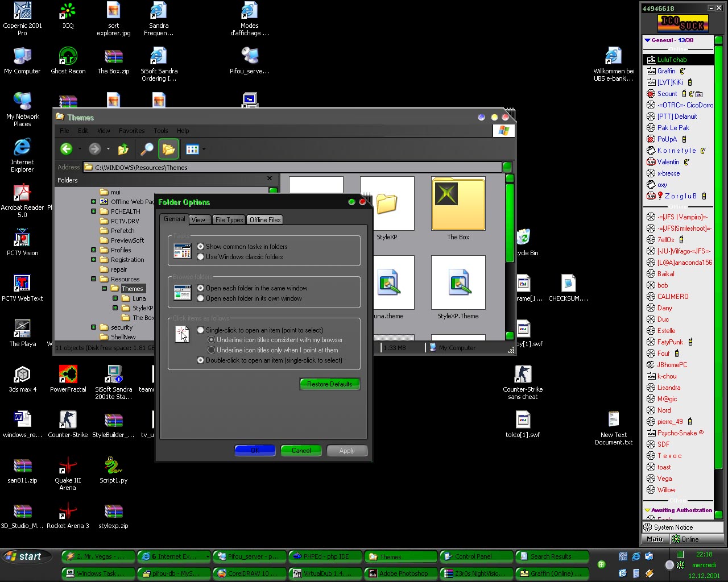Expand the PCHEALTH folder tree node
Viewport: 728px width, 582px height.
click(x=94, y=211)
